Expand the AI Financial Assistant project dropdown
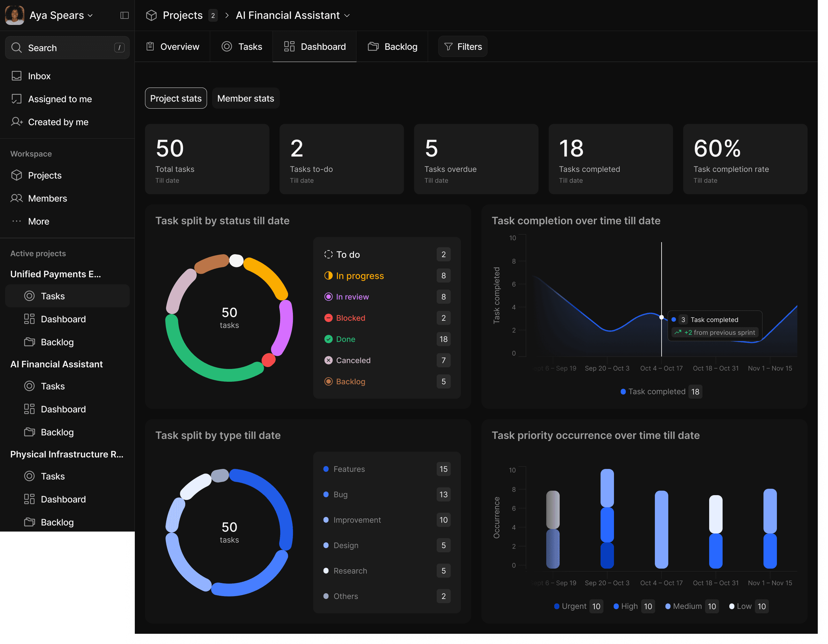This screenshot has height=644, width=828. (293, 15)
